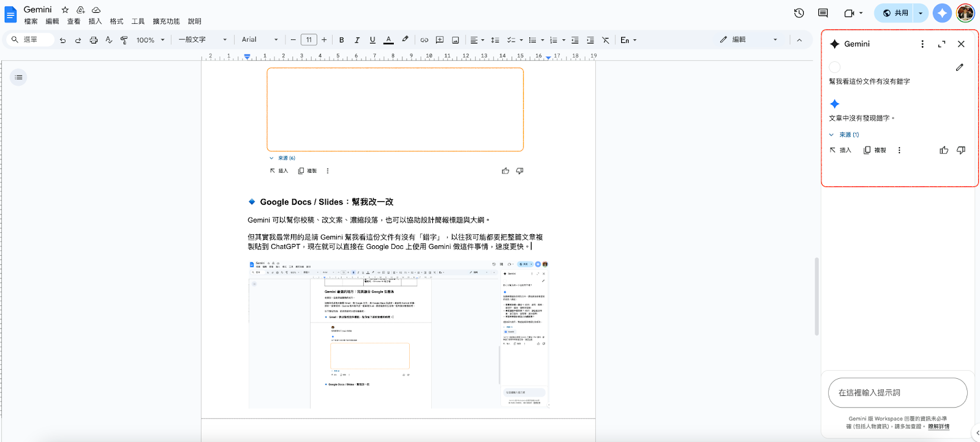Clear text formatting
The width and height of the screenshot is (980, 442).
(605, 40)
